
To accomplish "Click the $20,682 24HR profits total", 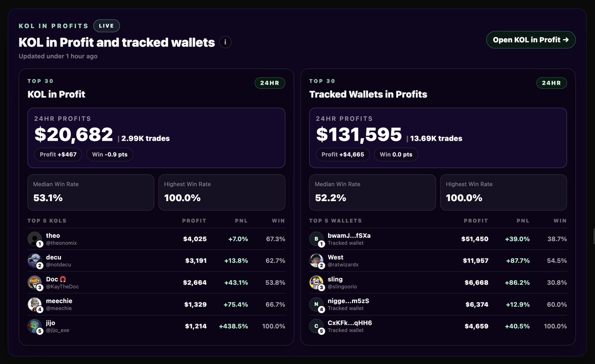I will [74, 135].
